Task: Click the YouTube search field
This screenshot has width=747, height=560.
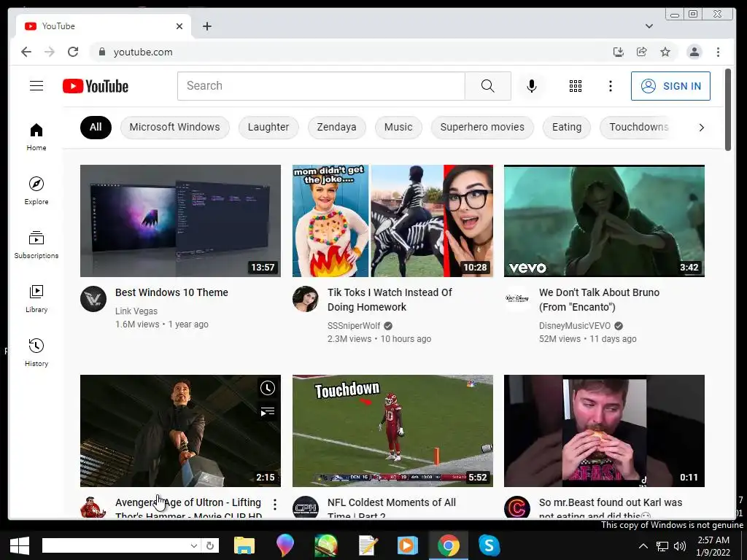Action: click(321, 86)
